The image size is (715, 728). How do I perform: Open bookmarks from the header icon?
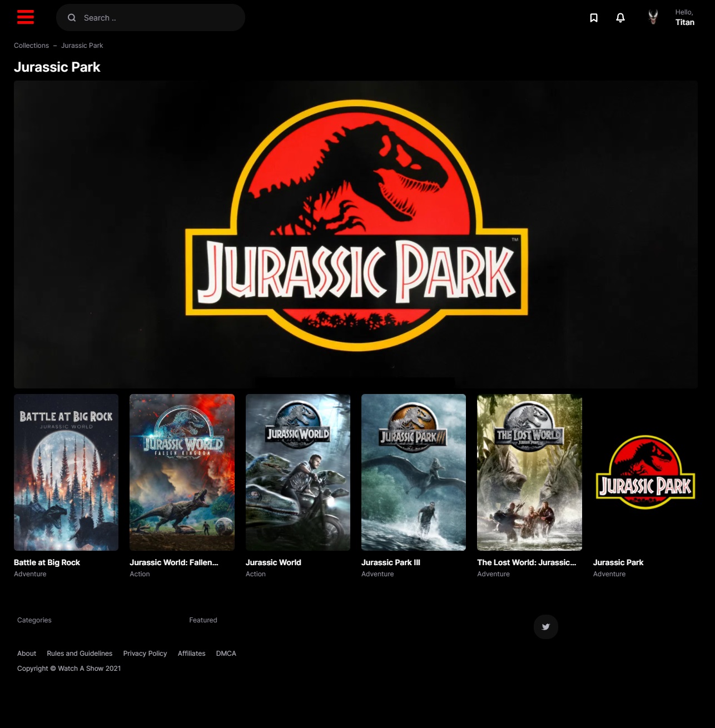[x=594, y=18]
